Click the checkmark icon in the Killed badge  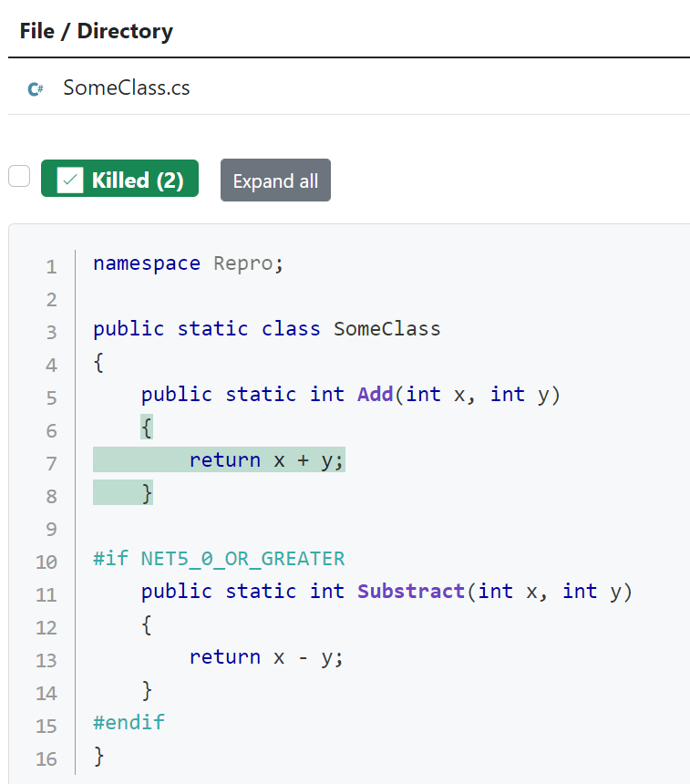click(x=71, y=179)
